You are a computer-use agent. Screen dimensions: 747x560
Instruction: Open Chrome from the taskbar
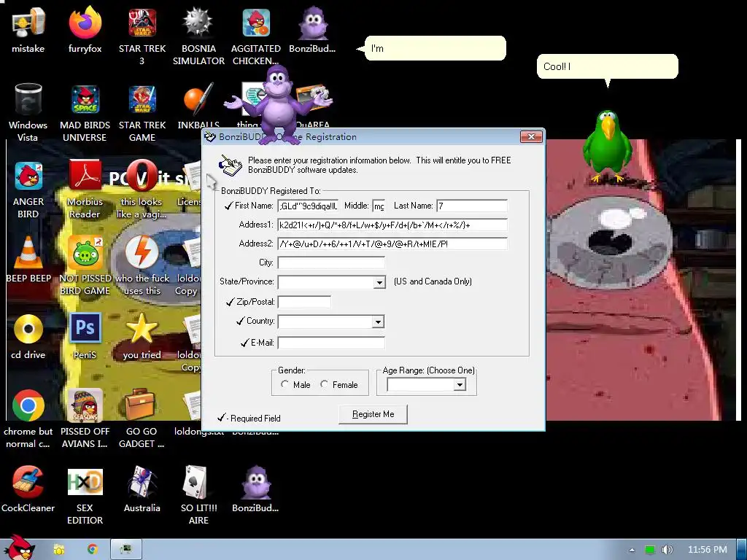point(93,550)
